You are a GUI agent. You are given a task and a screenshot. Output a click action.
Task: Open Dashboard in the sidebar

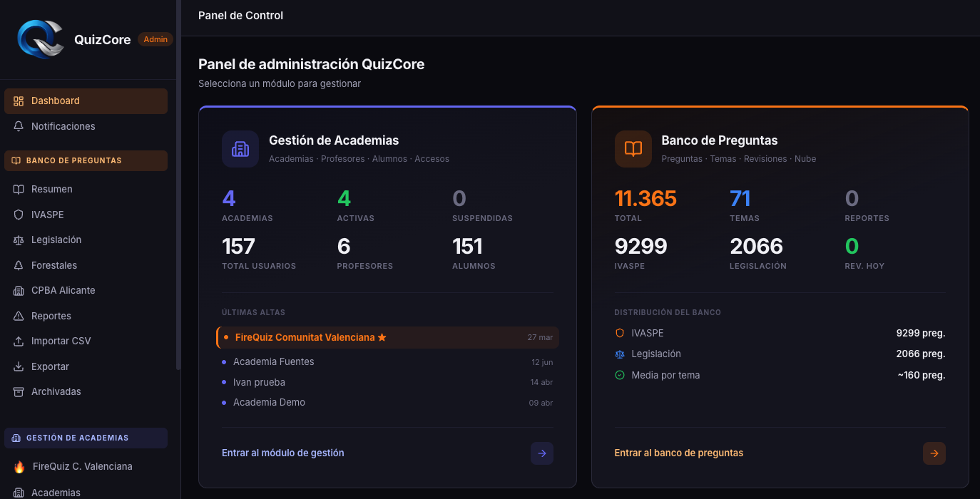click(x=86, y=101)
